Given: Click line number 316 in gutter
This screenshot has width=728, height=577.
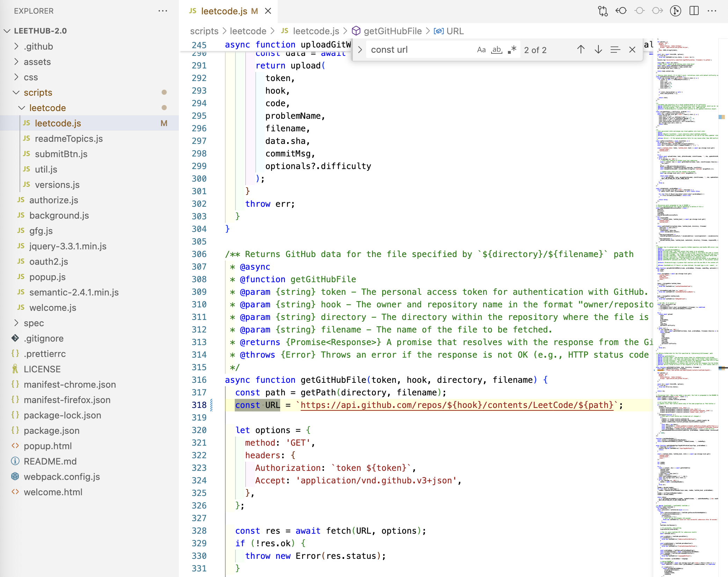Looking at the screenshot, I should (199, 380).
